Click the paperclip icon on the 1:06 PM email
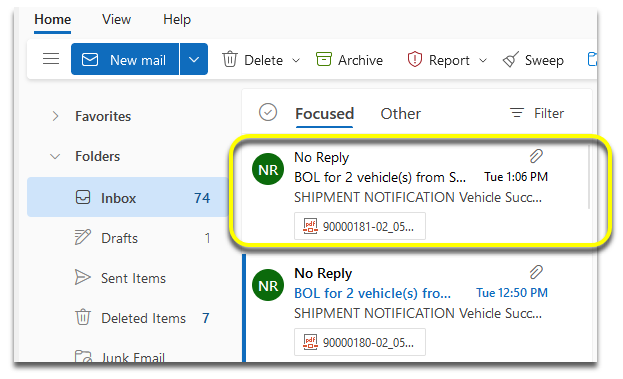 tap(536, 156)
